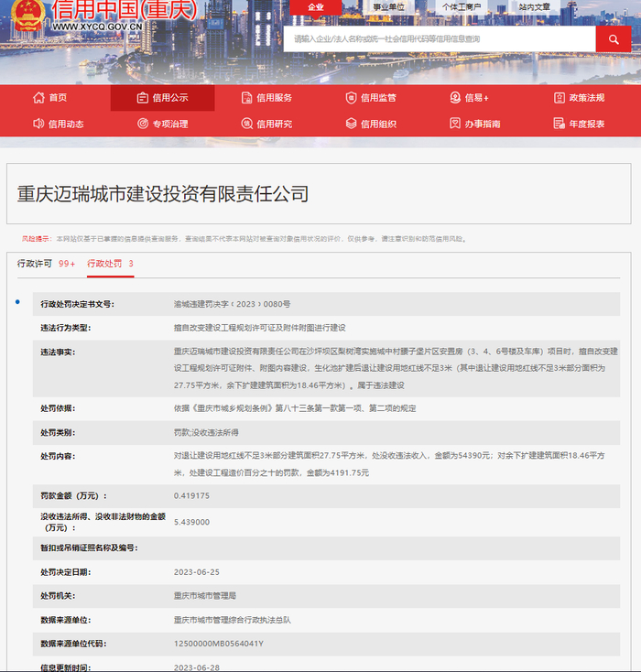This screenshot has width=641, height=672.
Task: Click the update date 2023-06-28
Action: [x=196, y=667]
